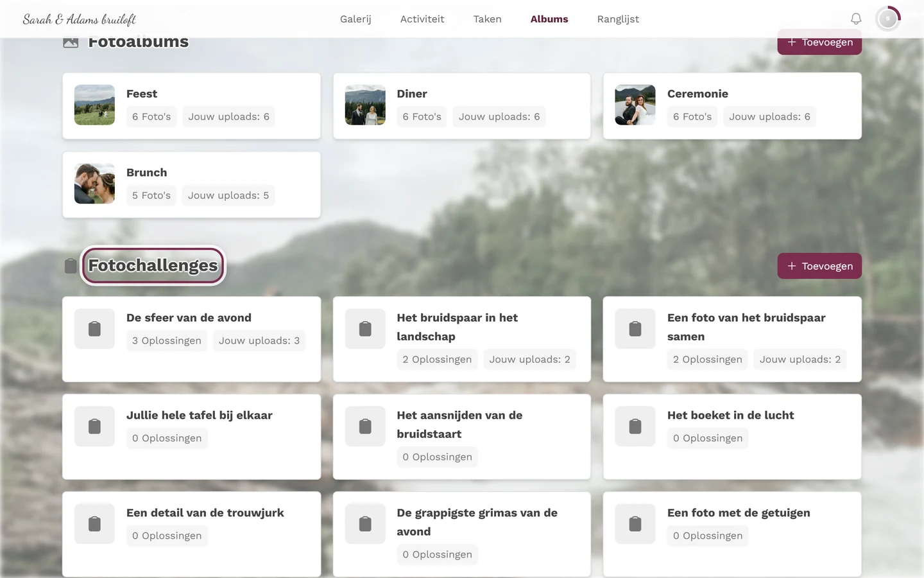Open the Ranglijst tab

pyautogui.click(x=618, y=19)
